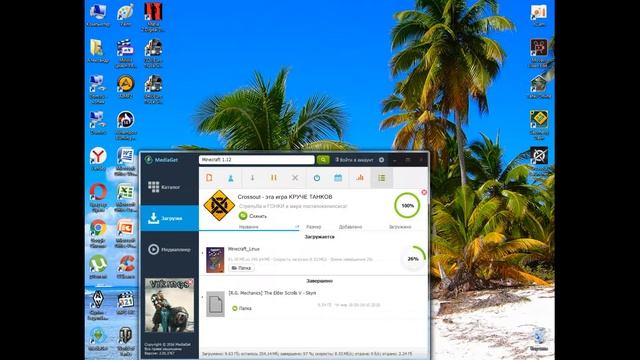Select the Elder Scrolls V Skyrim entry

coord(313,303)
